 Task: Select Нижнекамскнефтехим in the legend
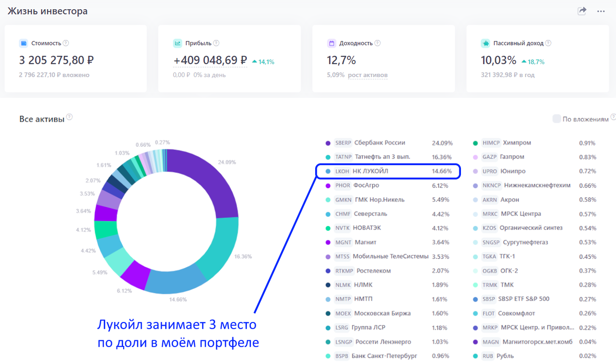[537, 186]
